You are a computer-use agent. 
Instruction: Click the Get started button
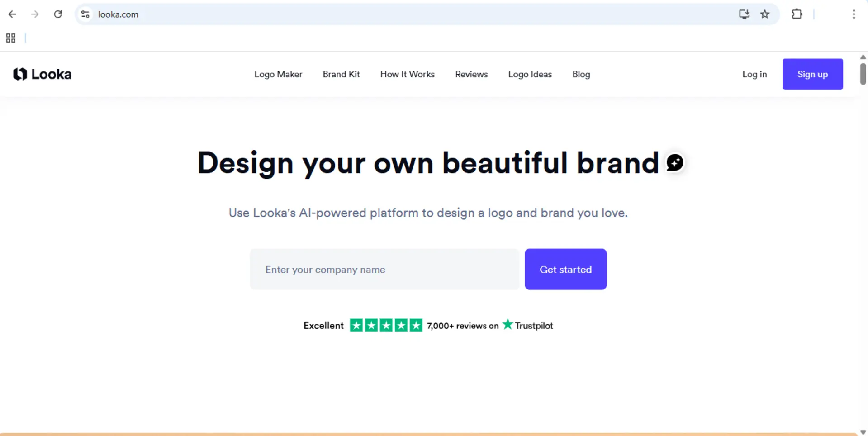[565, 269]
